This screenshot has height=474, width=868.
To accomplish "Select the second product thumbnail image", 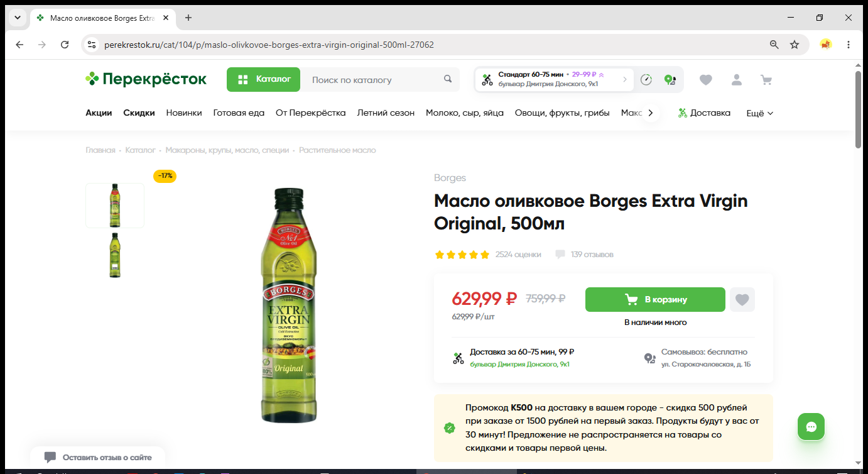I will 115,255.
